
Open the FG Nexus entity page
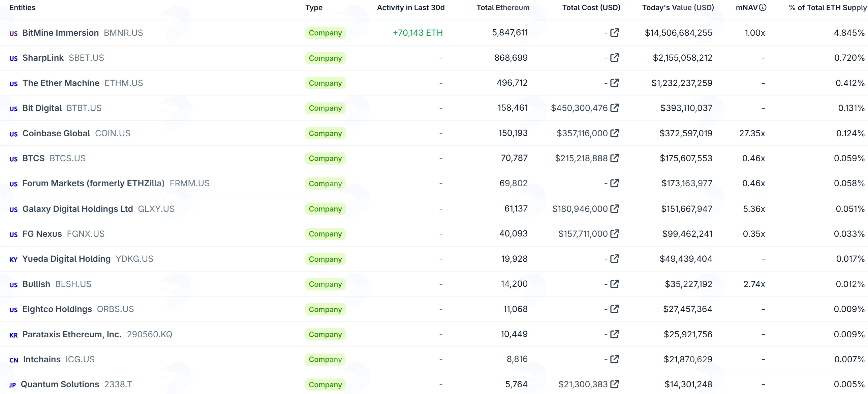pyautogui.click(x=42, y=234)
